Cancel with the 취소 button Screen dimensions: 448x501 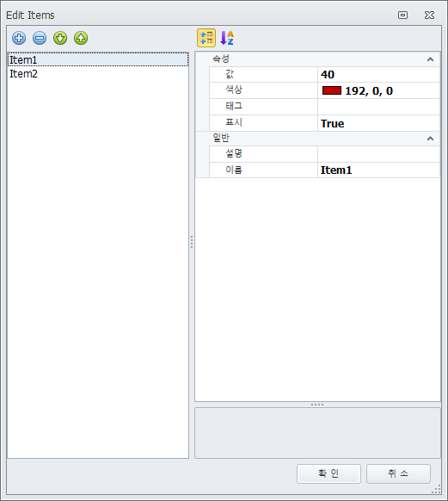pos(398,473)
